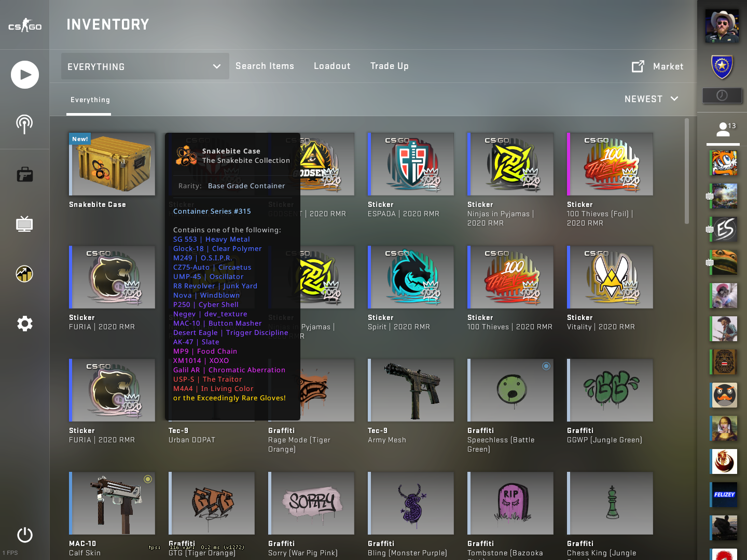
Task: Open the Play menu button
Action: [x=25, y=75]
